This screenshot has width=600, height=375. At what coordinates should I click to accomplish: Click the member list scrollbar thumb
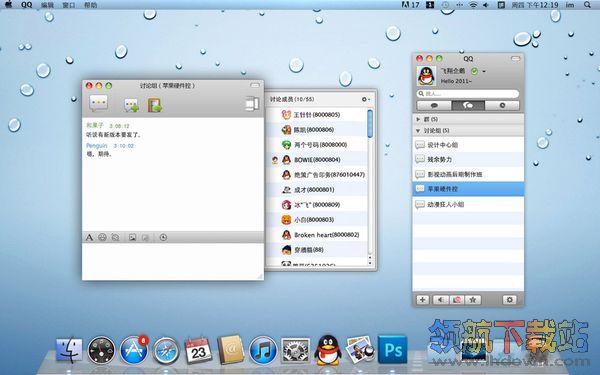(370, 124)
